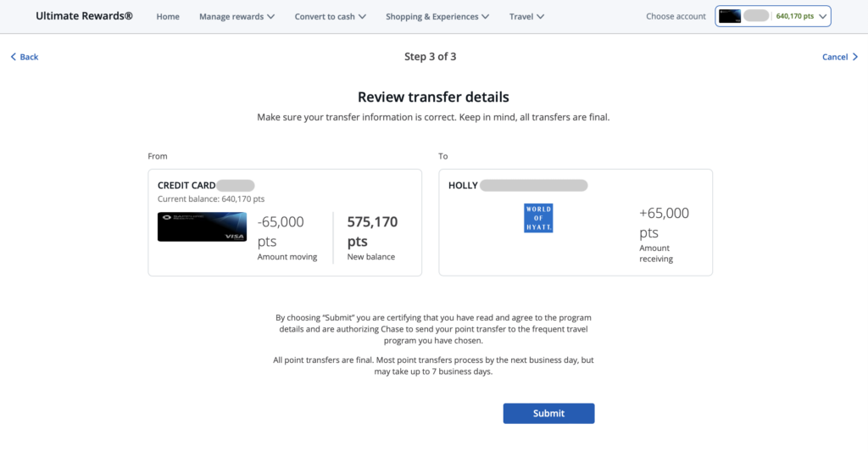The image size is (868, 452).
Task: Cancel the points transfer
Action: click(x=839, y=57)
